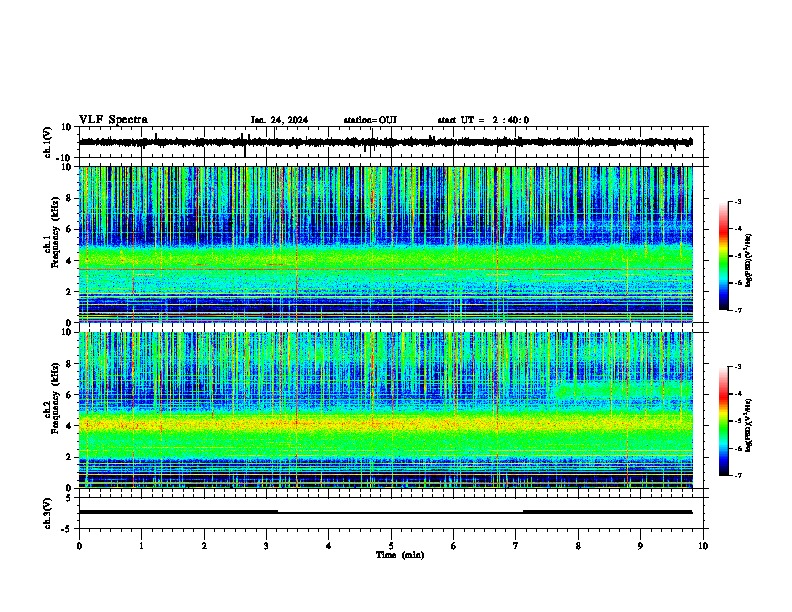This screenshot has height=612, width=792.
Task: Click the "10" minute tick ending the time axis
Action: 703,546
